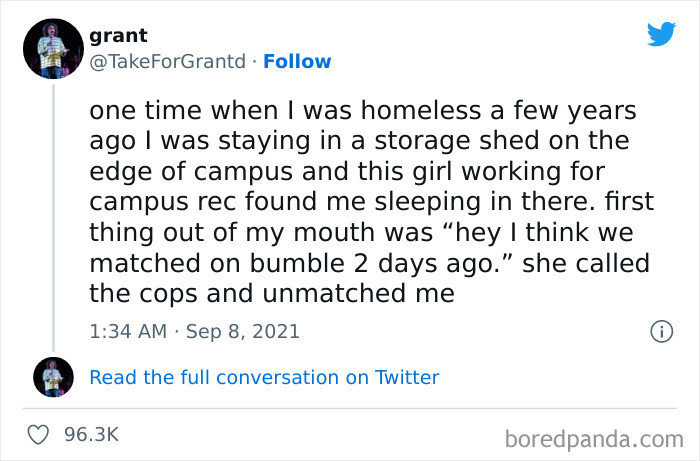Click the tweet's last line about cops
This screenshot has width=700, height=461.
[x=272, y=294]
